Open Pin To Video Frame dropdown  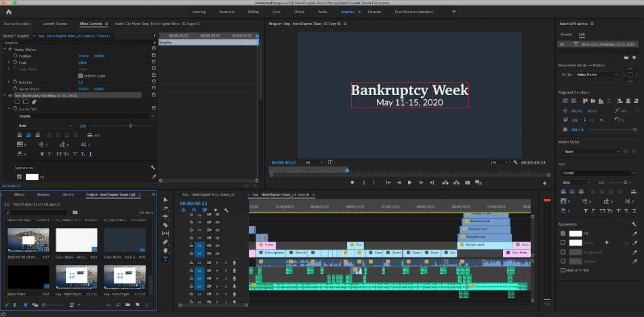click(x=597, y=75)
